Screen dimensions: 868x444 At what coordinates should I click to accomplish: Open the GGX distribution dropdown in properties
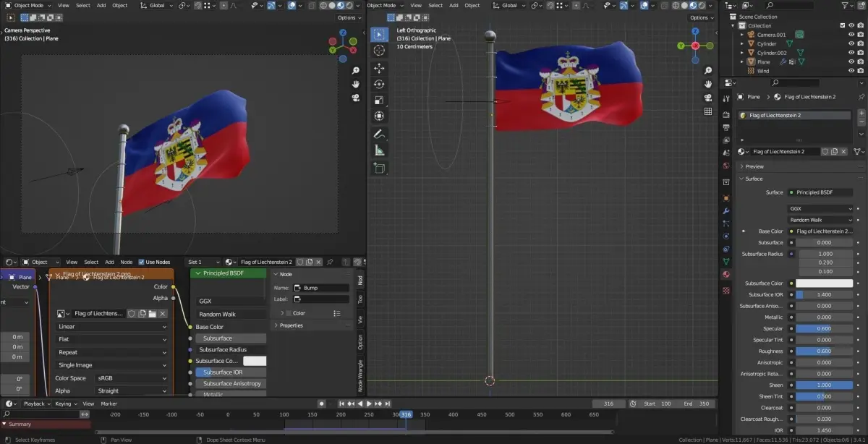click(821, 208)
